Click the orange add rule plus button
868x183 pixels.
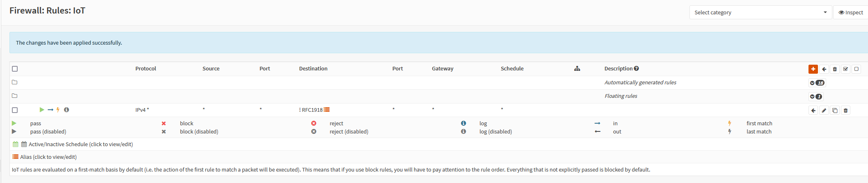pyautogui.click(x=813, y=69)
